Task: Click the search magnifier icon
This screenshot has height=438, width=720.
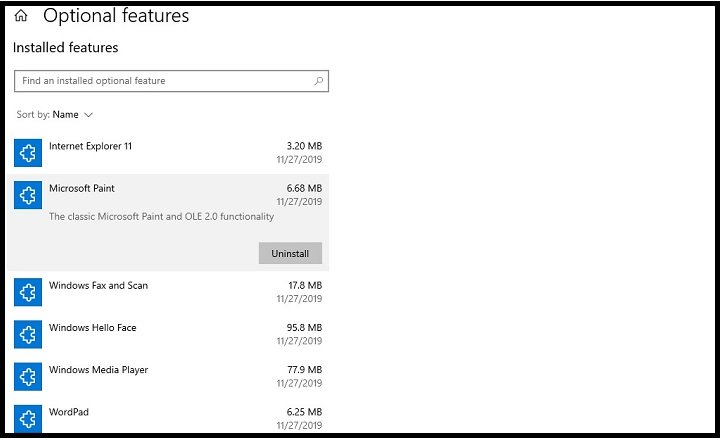Action: pyautogui.click(x=318, y=81)
